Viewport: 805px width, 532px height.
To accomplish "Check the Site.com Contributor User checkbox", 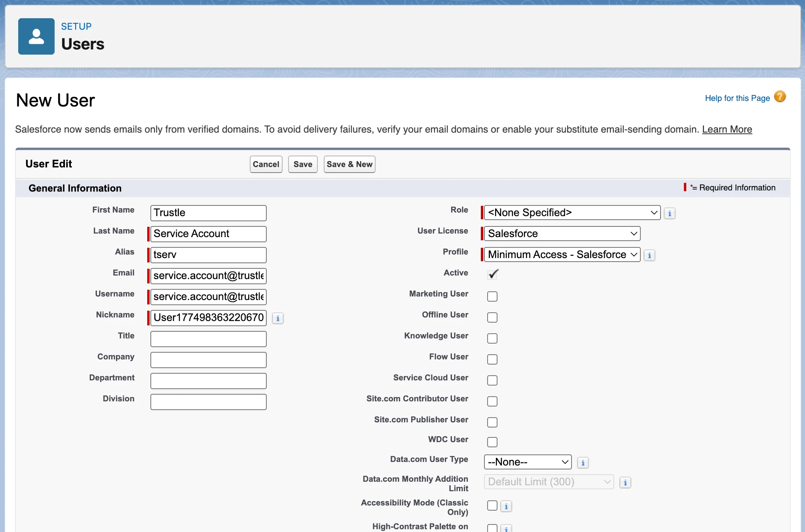I will (492, 401).
